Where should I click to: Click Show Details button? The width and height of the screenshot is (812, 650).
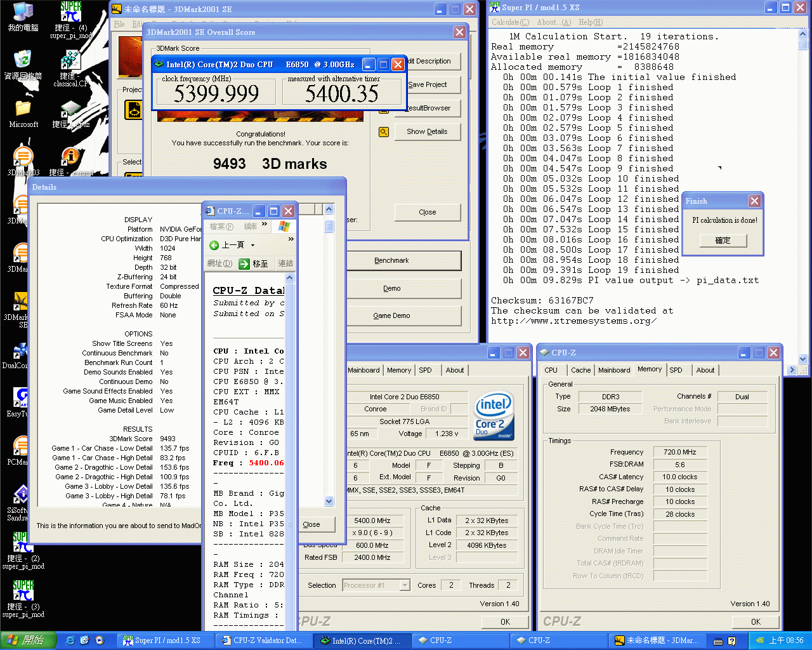coord(427,131)
